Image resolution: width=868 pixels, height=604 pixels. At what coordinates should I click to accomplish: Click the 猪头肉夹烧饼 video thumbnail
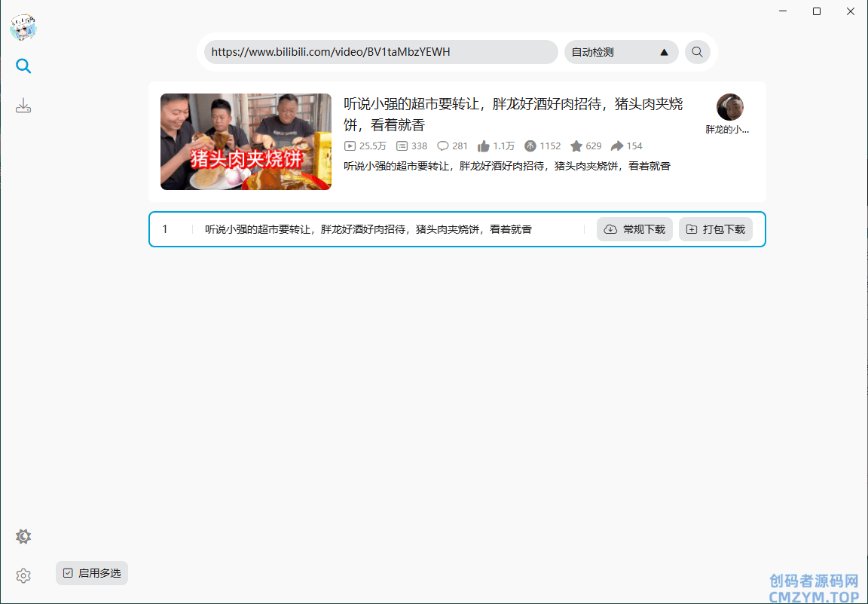[246, 142]
